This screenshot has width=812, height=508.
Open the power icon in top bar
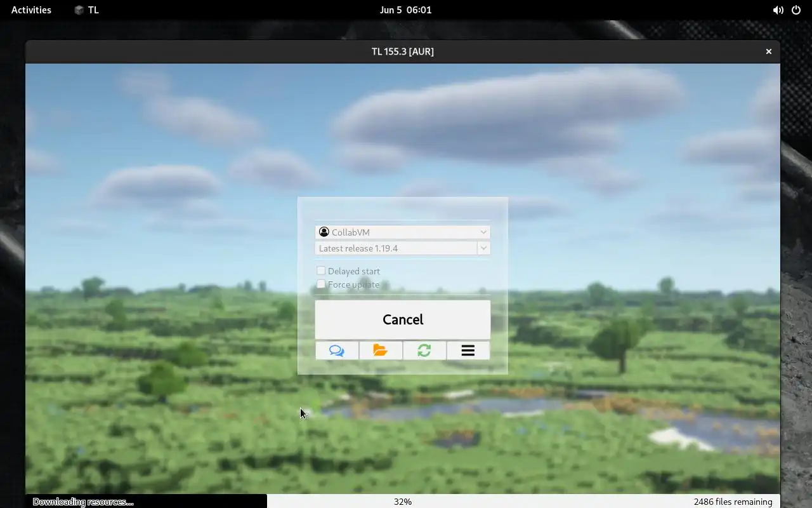(796, 10)
